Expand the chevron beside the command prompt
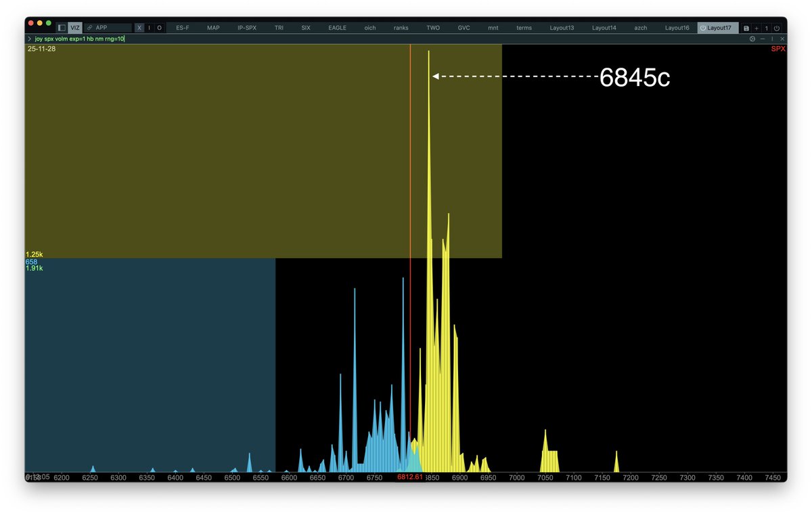The image size is (812, 515). click(x=29, y=39)
